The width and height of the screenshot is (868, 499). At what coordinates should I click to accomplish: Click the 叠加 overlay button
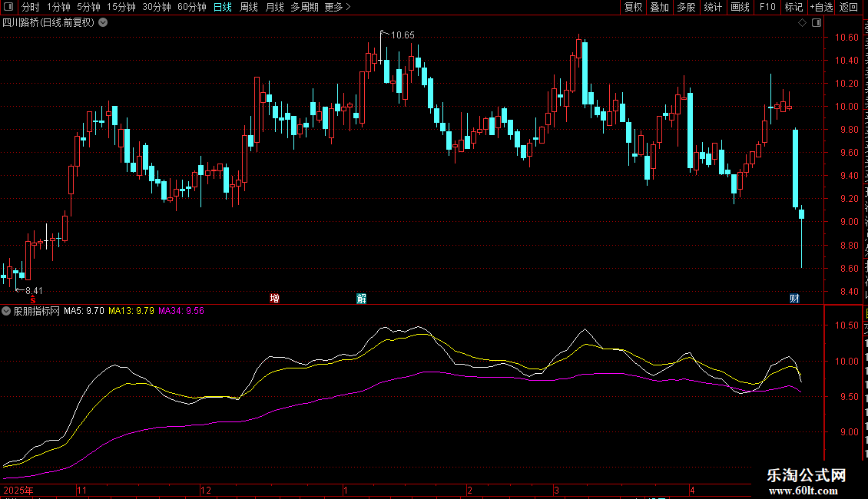[x=659, y=7]
